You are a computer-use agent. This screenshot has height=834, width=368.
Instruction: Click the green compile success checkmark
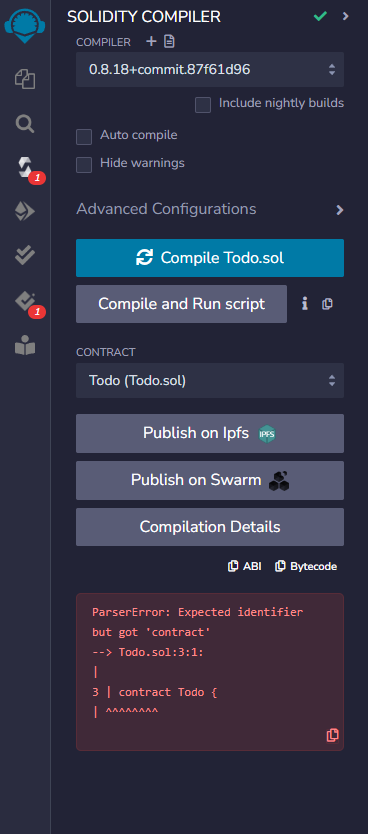(x=320, y=16)
